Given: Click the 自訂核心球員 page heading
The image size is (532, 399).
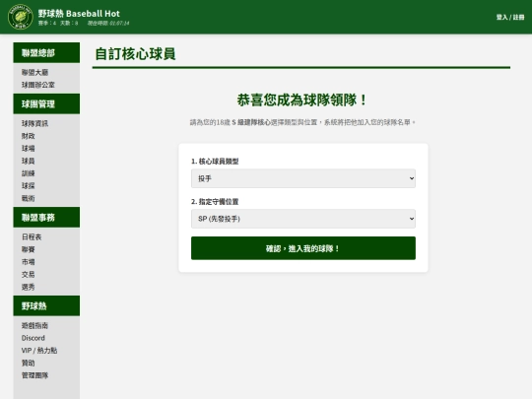Looking at the screenshot, I should point(135,54).
